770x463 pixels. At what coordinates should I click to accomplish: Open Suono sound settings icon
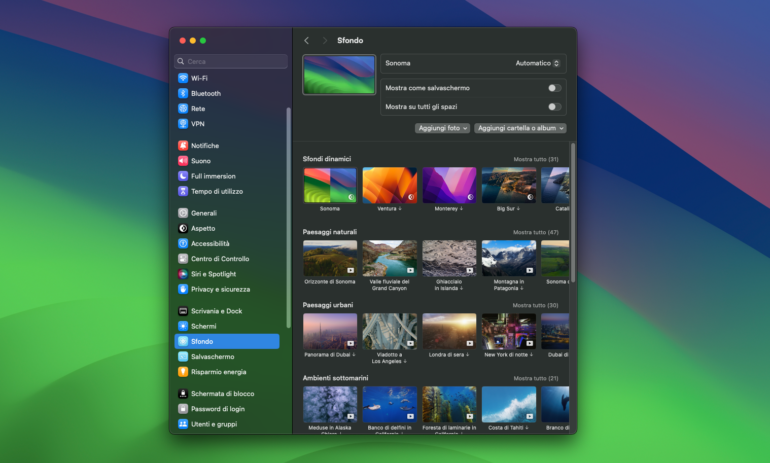pyautogui.click(x=183, y=160)
